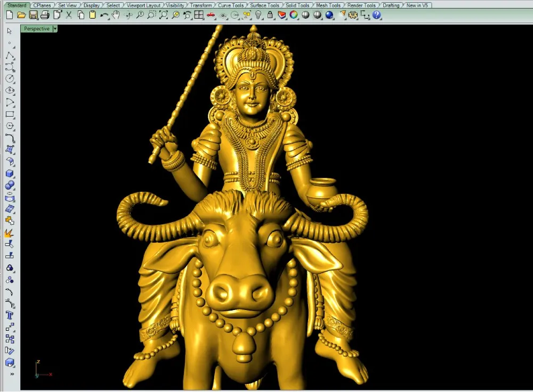Select the Circle tool in sidebar
Screen dimensions: 533x392
point(10,78)
